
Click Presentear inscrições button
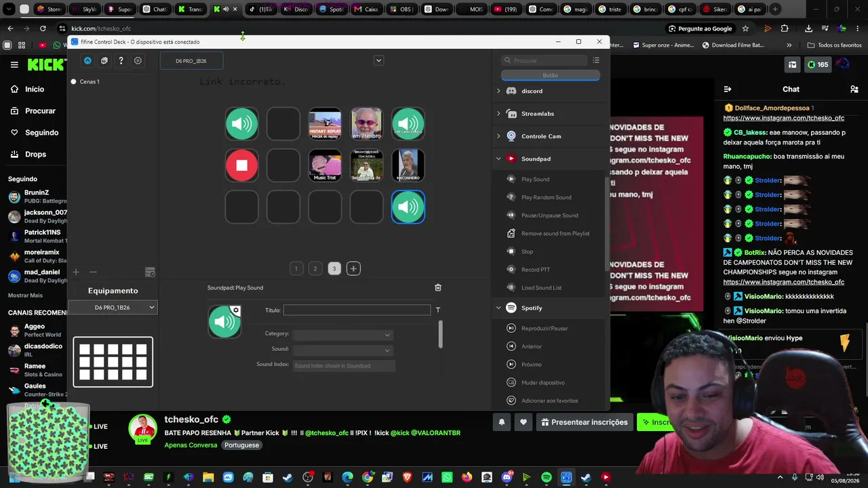coord(585,422)
